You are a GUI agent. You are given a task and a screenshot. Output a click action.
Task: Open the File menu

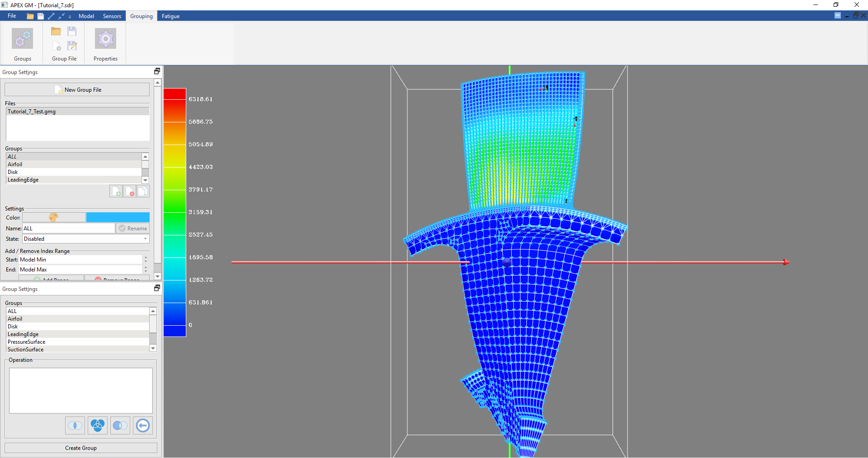click(x=12, y=16)
